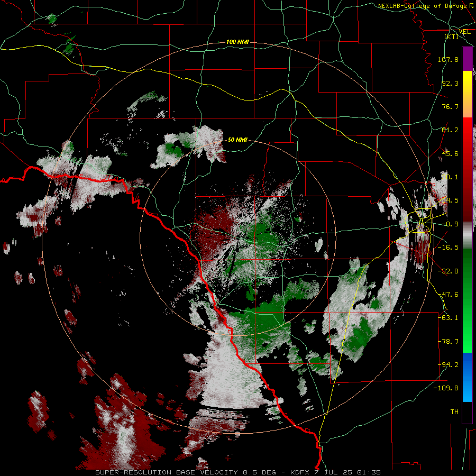Click the 107.8 velocity scale value
This screenshot has height=476, width=476.
[x=448, y=60]
